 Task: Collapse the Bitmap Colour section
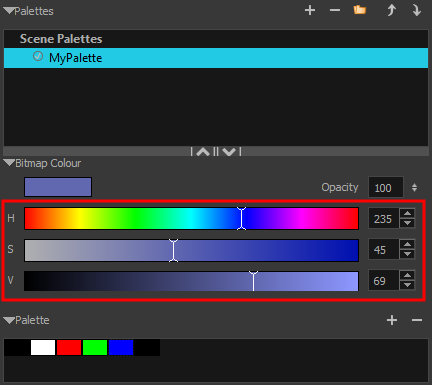(x=9, y=163)
